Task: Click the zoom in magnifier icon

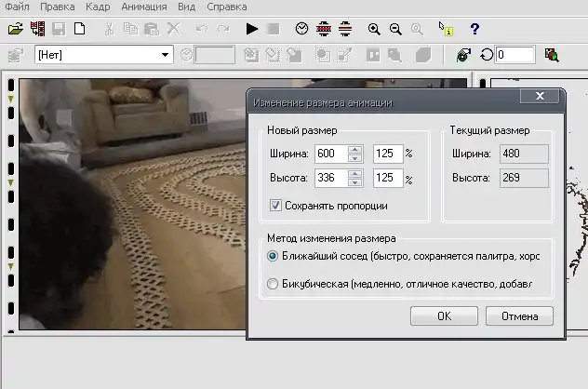Action: point(374,30)
